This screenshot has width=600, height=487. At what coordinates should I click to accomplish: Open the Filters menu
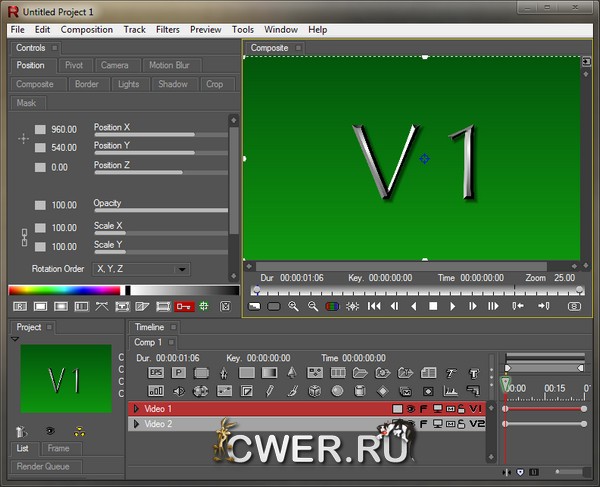pyautogui.click(x=168, y=30)
